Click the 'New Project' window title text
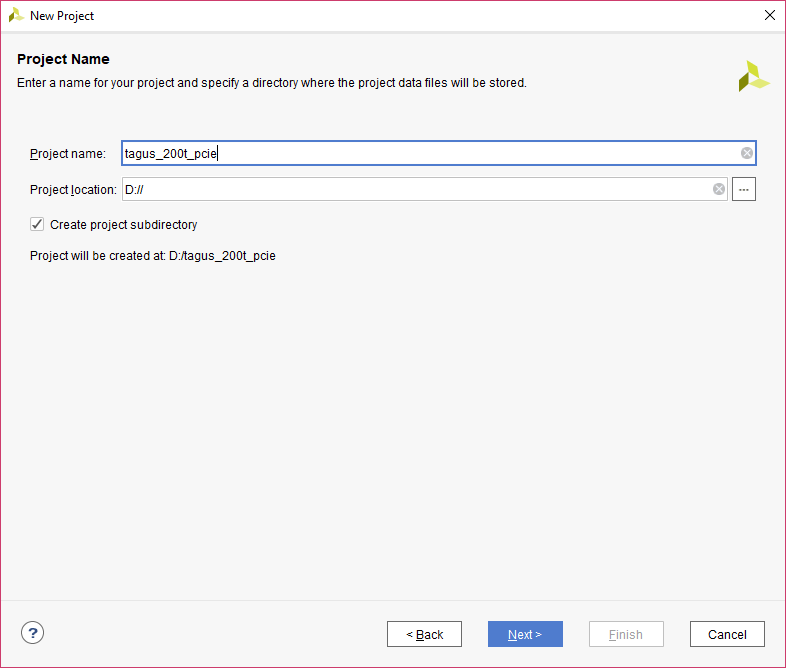Viewport: 786px width, 668px height. pos(62,16)
